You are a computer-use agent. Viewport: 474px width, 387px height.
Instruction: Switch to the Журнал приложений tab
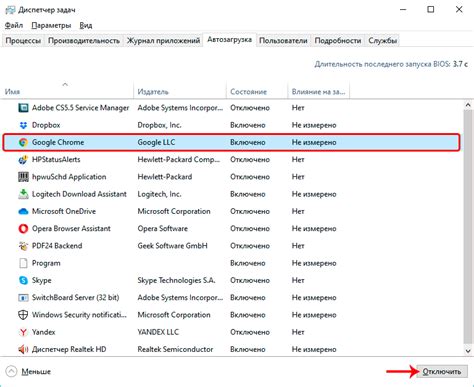(x=163, y=41)
